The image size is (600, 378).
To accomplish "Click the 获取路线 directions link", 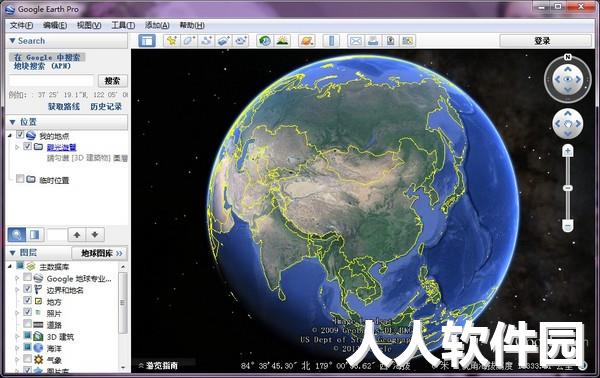I will (x=64, y=106).
